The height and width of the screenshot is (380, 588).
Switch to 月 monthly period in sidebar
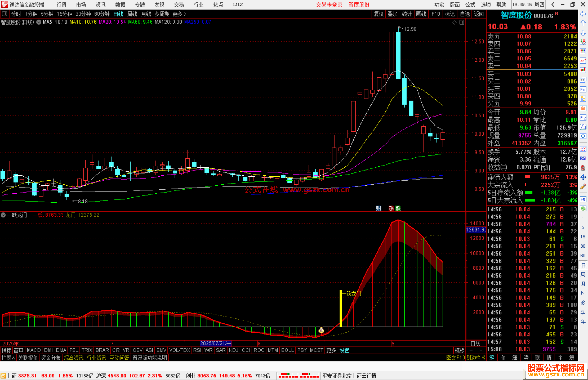[x=583, y=284]
